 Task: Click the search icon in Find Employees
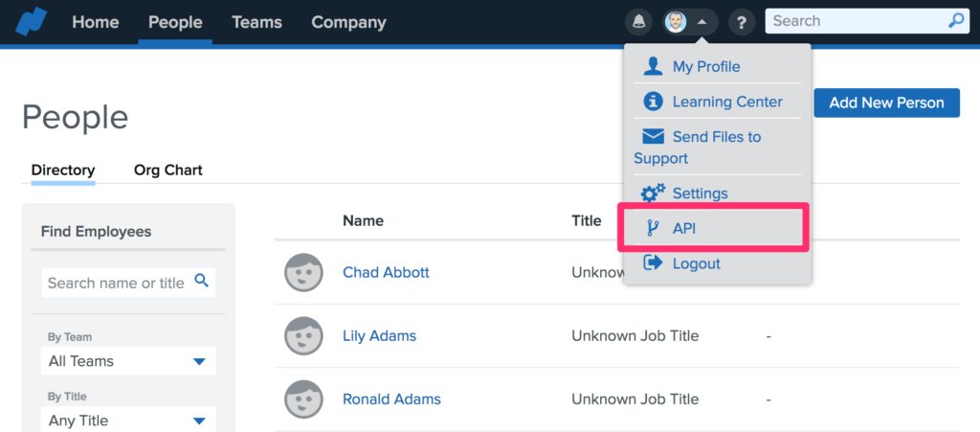[201, 281]
